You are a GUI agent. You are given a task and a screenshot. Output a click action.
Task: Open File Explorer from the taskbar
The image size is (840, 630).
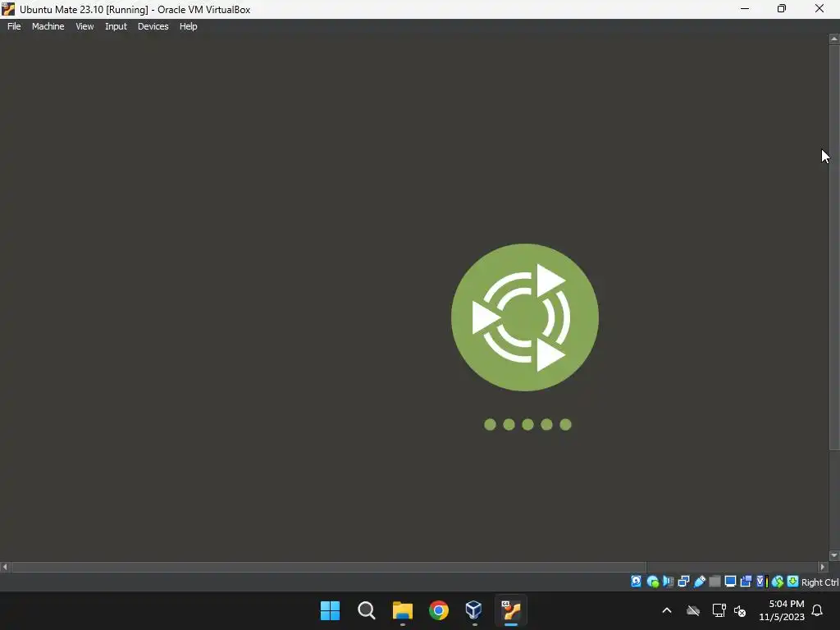[x=402, y=610]
